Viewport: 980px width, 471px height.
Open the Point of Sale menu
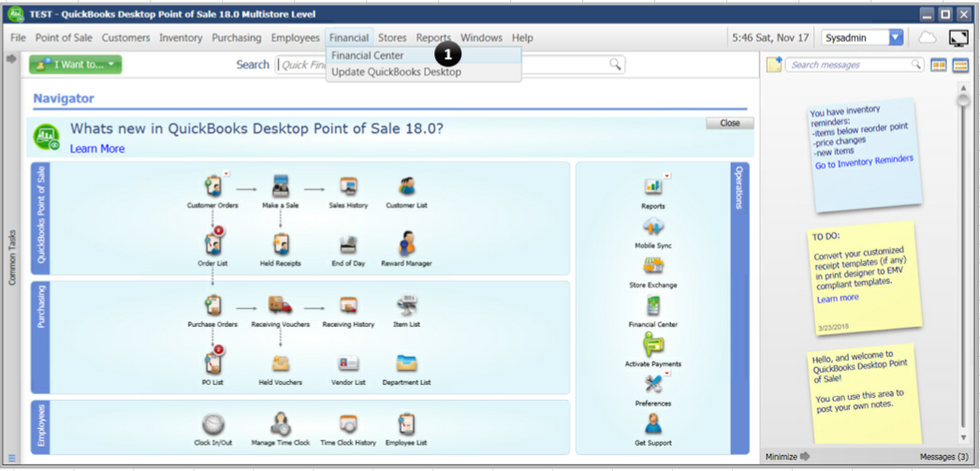(x=64, y=37)
